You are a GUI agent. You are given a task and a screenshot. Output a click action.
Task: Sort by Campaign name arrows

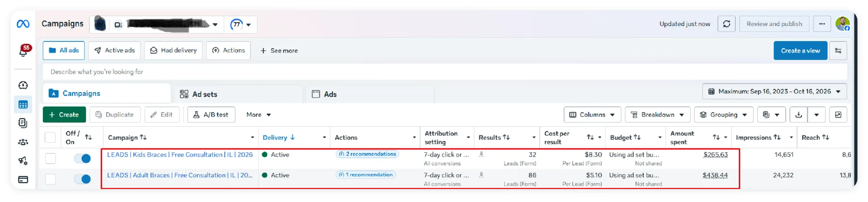[143, 137]
